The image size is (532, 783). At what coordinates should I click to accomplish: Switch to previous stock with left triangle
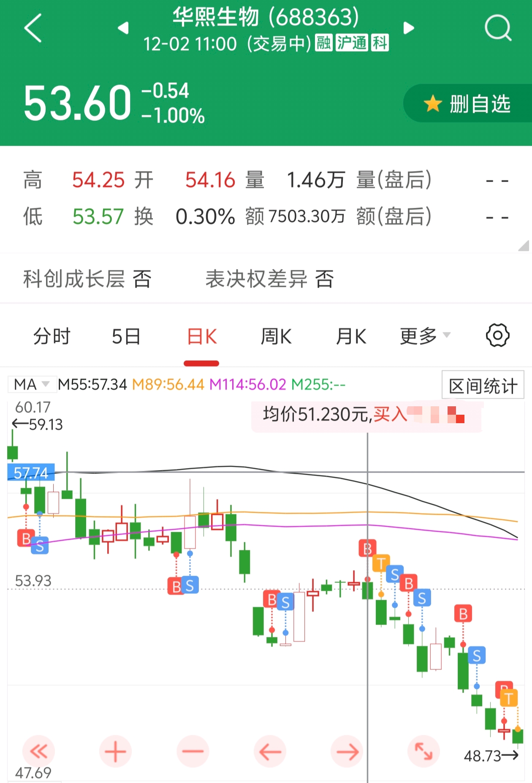123,28
